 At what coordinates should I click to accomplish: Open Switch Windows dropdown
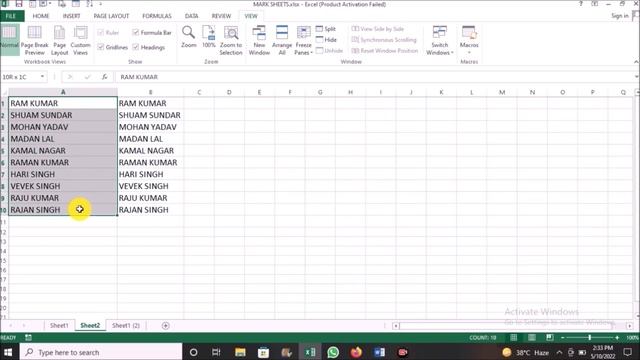point(440,40)
